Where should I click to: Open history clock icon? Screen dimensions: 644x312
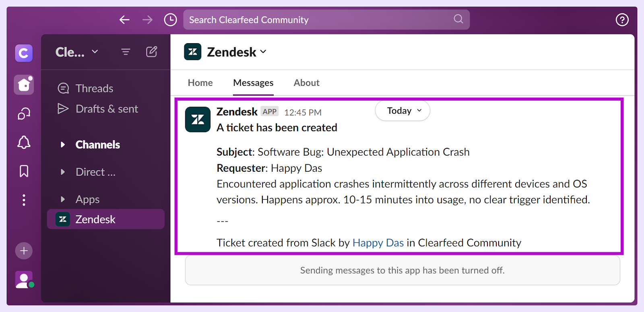tap(170, 20)
